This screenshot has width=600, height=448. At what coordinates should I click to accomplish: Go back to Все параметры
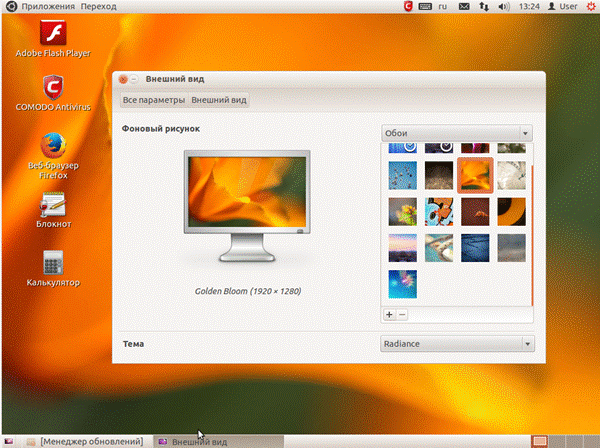pyautogui.click(x=154, y=100)
